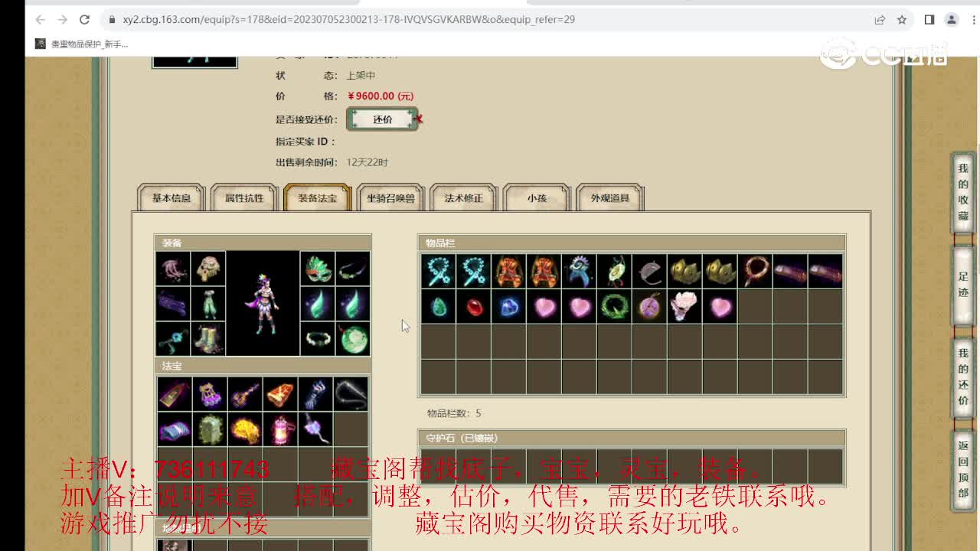Screen dimensions: 980x551
Task: Switch to the 基本信息 tab
Action: (x=171, y=197)
